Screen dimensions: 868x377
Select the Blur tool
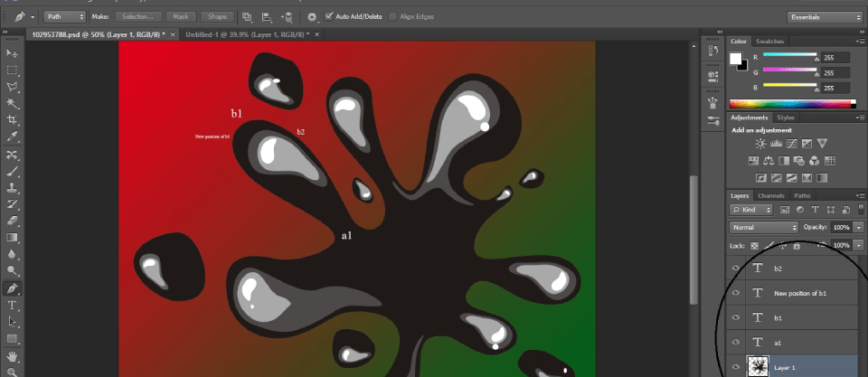click(x=12, y=254)
